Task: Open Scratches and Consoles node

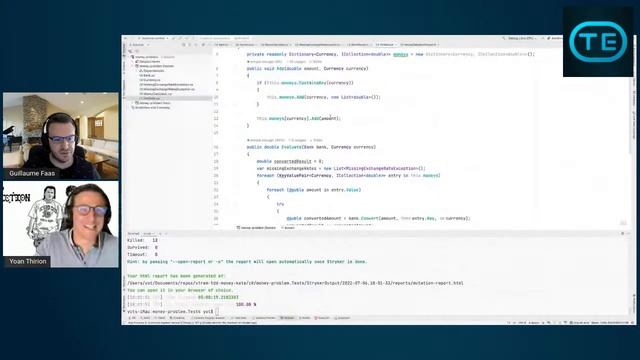Action: (x=152, y=107)
